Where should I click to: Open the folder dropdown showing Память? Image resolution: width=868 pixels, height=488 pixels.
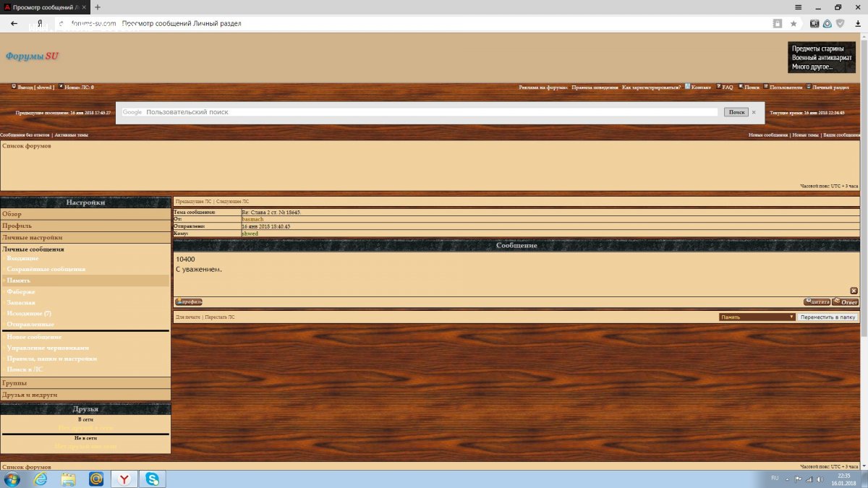[757, 317]
